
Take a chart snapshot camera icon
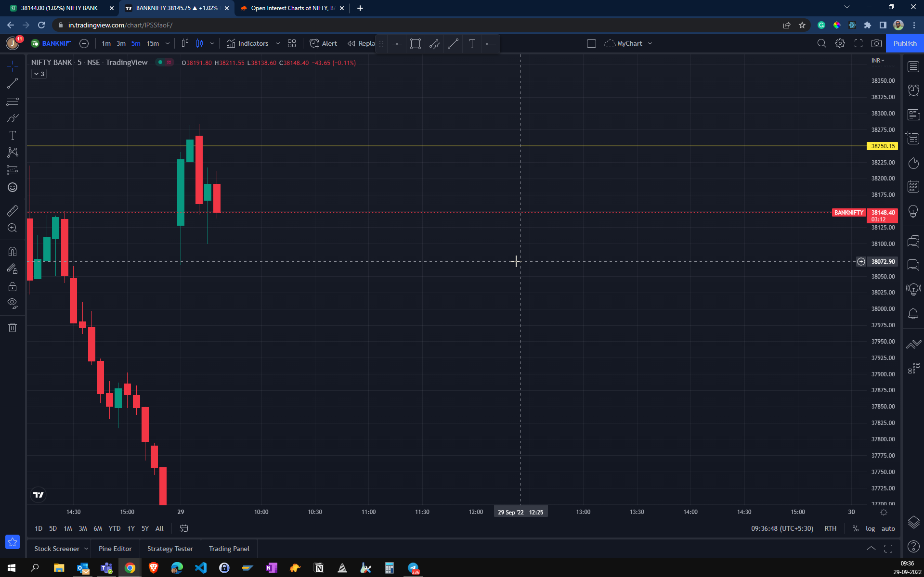[x=876, y=43]
